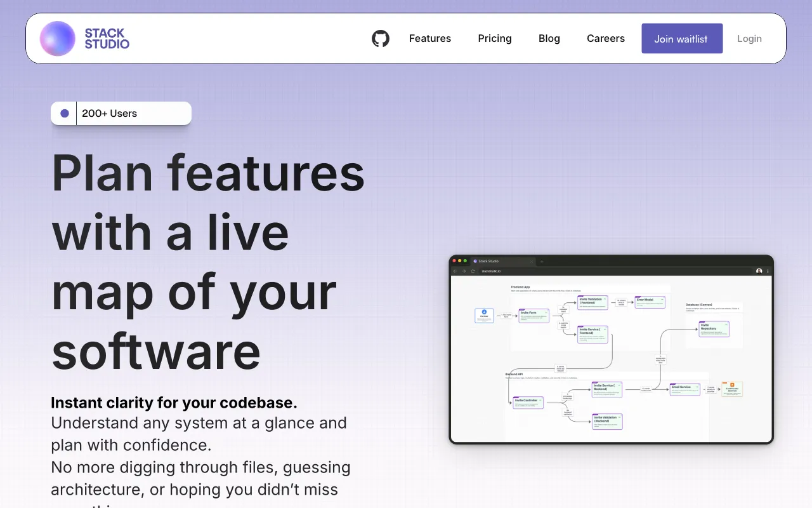Visit the Blog link
The width and height of the screenshot is (812, 508).
point(549,38)
